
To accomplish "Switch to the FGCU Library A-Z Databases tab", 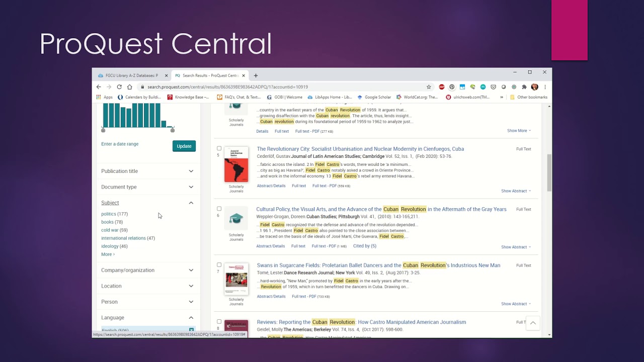I will (131, 75).
